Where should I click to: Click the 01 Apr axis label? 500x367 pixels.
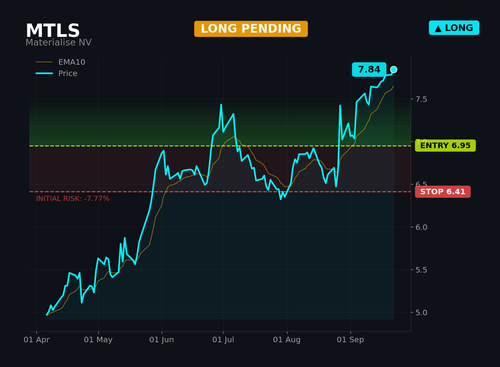(x=36, y=340)
